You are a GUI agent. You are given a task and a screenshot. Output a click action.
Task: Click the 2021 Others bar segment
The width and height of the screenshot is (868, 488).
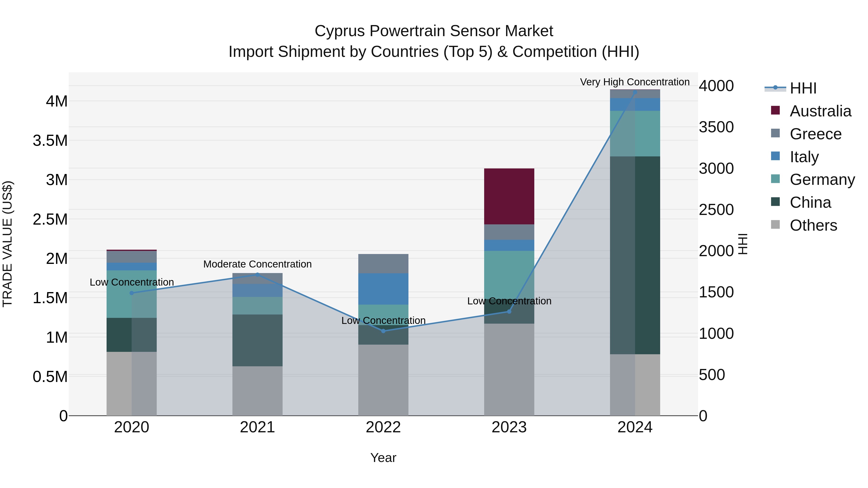[x=258, y=391]
